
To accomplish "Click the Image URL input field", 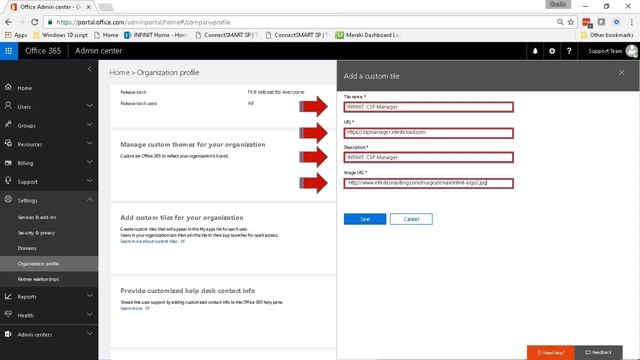I will tap(429, 183).
